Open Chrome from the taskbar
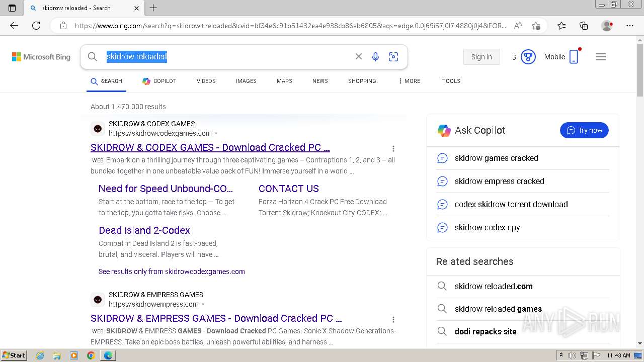The width and height of the screenshot is (644, 362). [91, 355]
